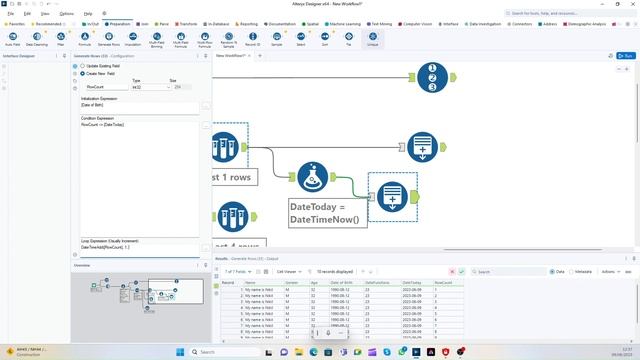Open the Type dropdown showing Int32
Viewport: 640px width, 360px height.
pyautogui.click(x=151, y=87)
